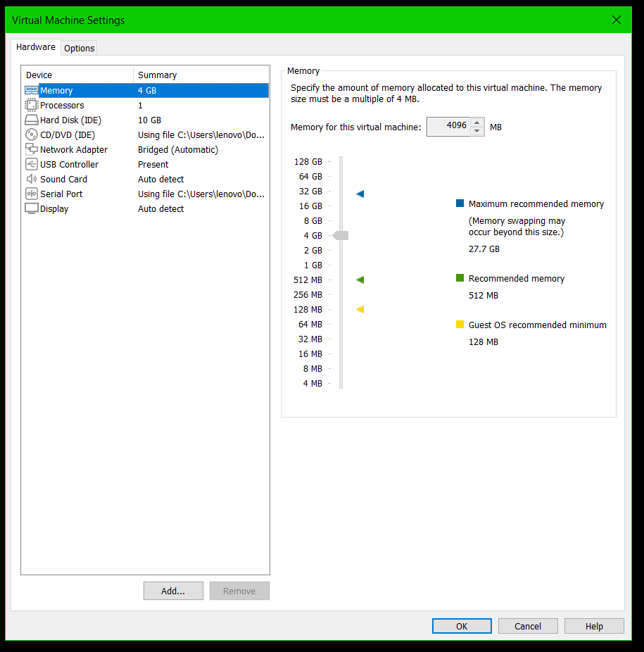Click the Cancel button
Screen dimensions: 644x652
528,626
